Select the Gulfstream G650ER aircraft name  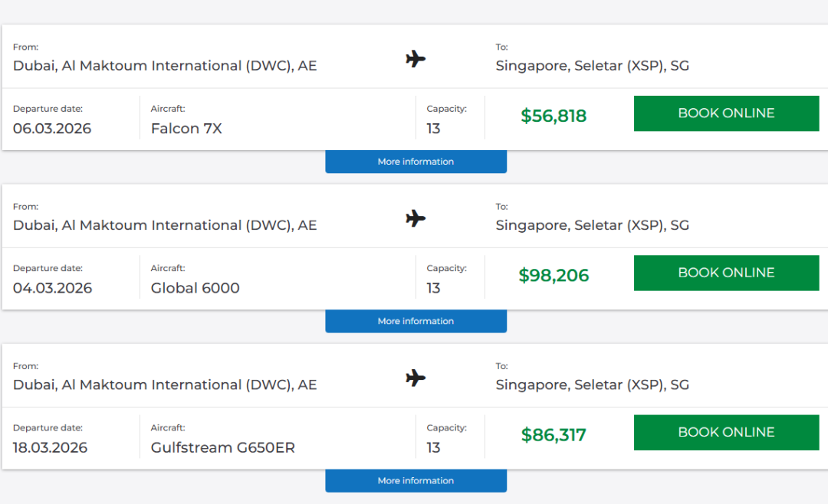(223, 447)
